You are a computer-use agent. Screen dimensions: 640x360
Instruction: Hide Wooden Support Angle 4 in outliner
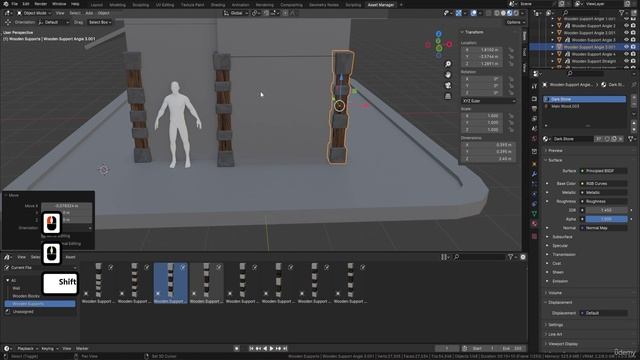point(627,54)
